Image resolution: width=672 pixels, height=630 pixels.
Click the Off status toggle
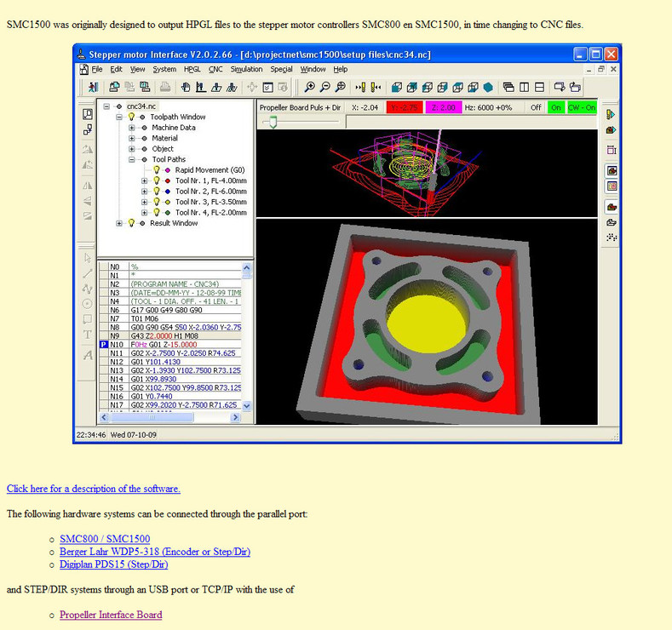tap(536, 107)
